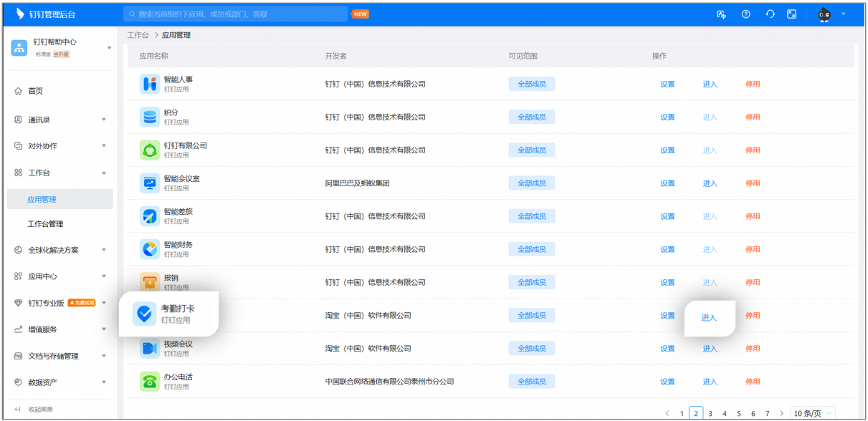Click the 智能人事 app icon
Viewport: 868px width, 421px height.
point(149,84)
